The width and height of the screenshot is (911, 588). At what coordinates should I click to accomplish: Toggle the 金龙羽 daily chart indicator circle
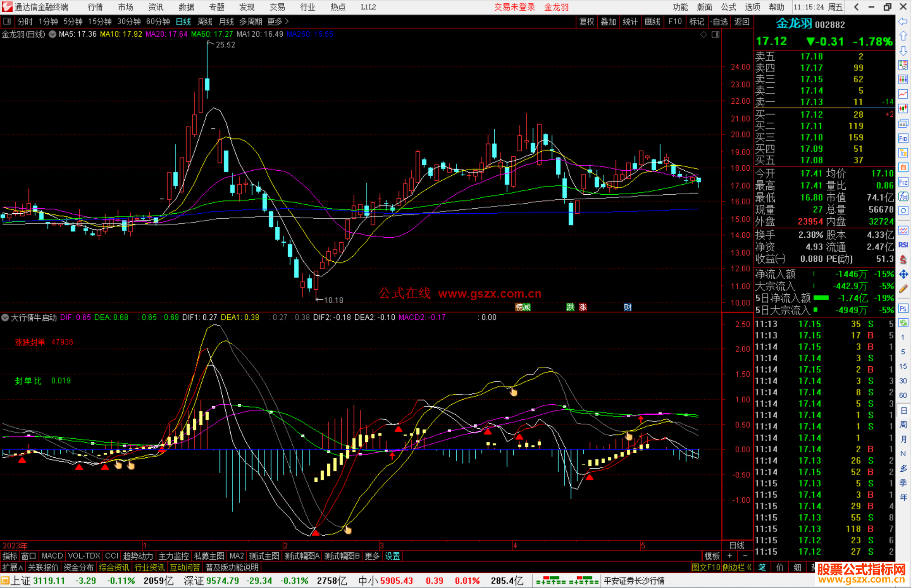tap(52, 34)
